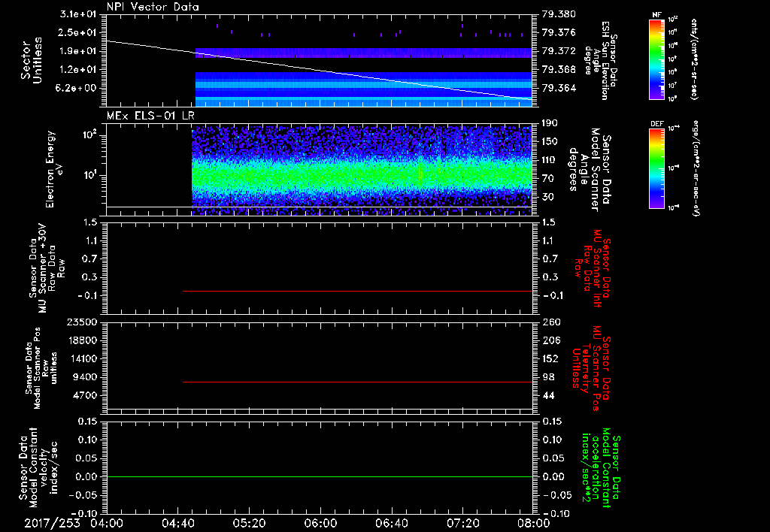Click the white descending sun elevation line

320,70
